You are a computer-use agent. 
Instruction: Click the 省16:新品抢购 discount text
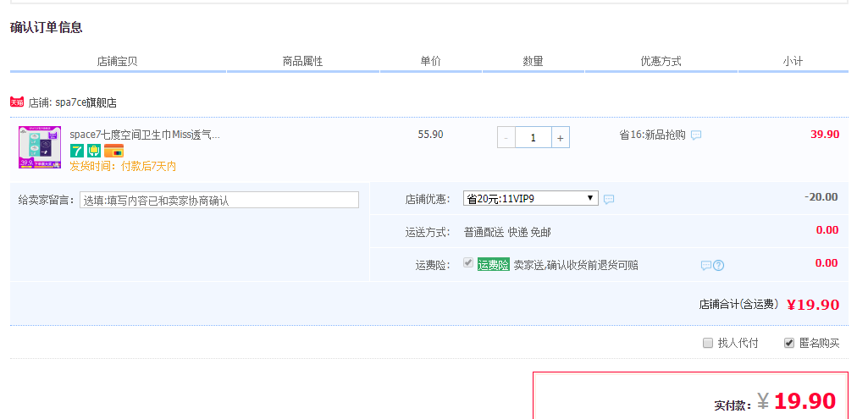(x=652, y=135)
